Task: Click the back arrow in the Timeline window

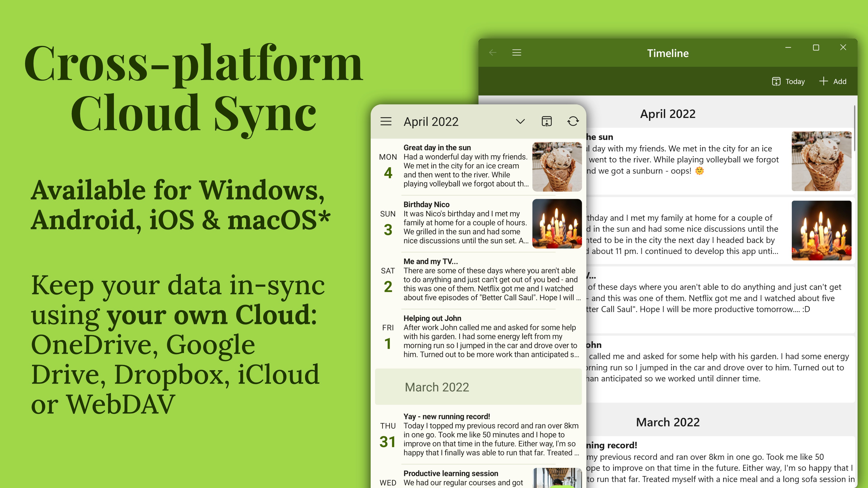Action: [x=493, y=52]
